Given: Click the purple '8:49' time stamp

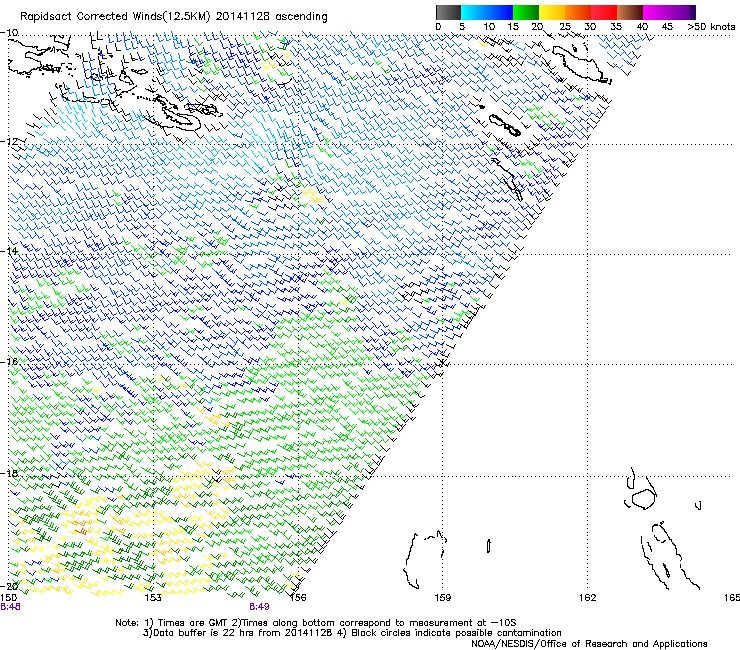Looking at the screenshot, I should [x=259, y=607].
